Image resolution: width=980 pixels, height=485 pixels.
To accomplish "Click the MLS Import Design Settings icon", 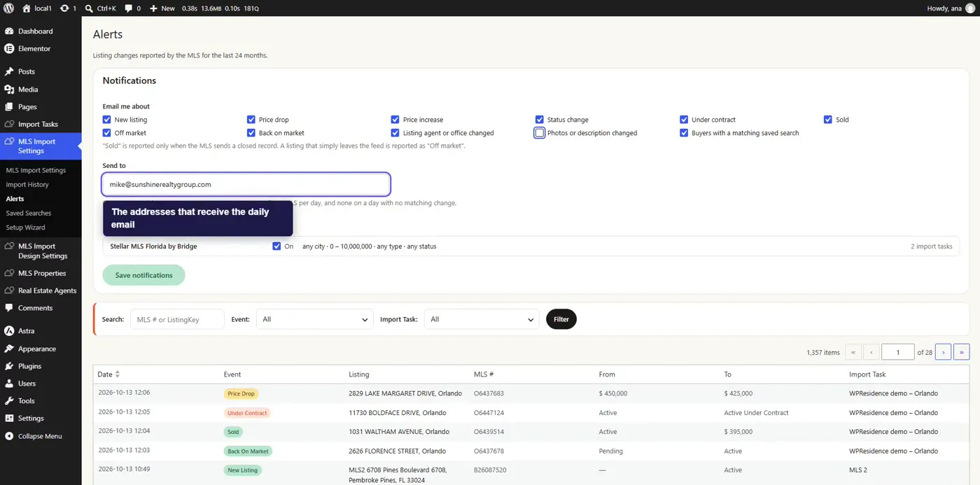I will click(x=9, y=246).
